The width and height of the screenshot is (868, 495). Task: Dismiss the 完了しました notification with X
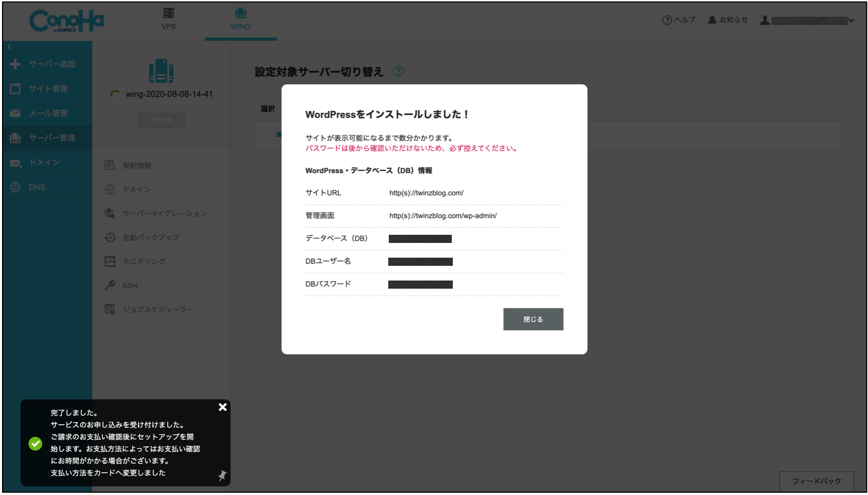[223, 407]
